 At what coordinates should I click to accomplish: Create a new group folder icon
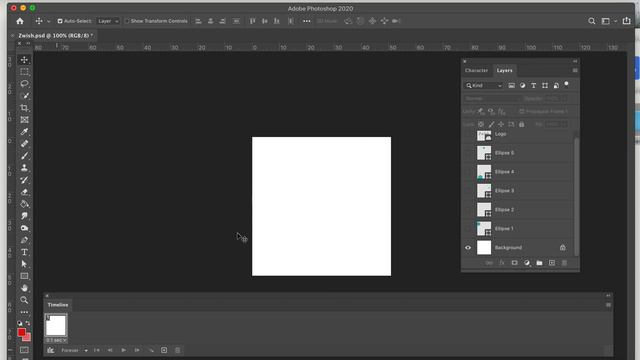pyautogui.click(x=539, y=263)
